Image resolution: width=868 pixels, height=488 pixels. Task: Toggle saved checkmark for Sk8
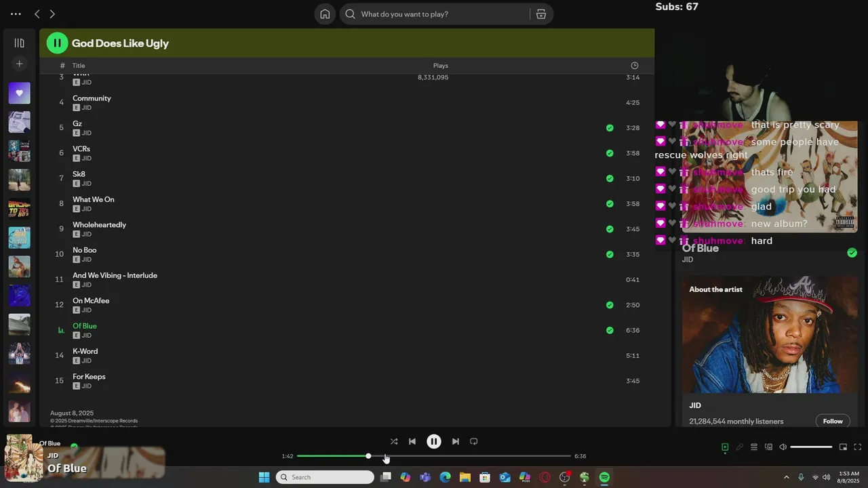(x=610, y=178)
